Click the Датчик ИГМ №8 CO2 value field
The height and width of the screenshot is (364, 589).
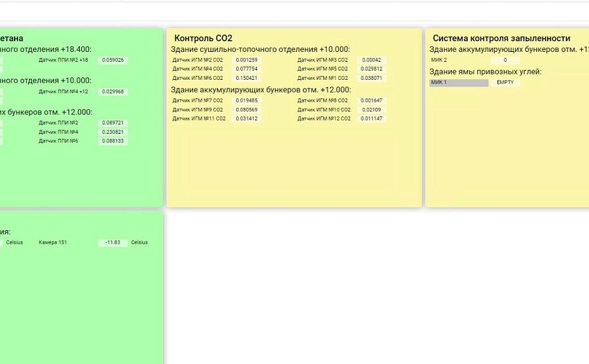click(x=371, y=100)
